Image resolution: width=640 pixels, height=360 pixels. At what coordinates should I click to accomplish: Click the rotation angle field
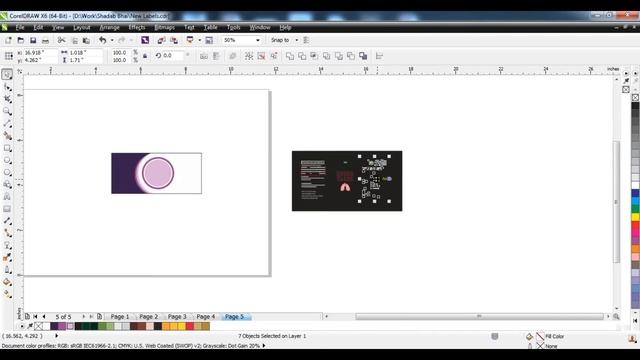coord(173,56)
